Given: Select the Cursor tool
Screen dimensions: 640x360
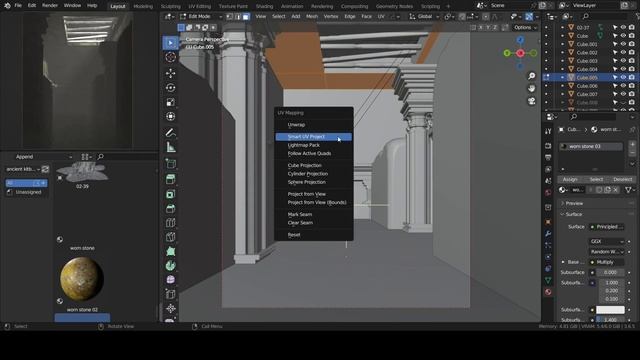Looking at the screenshot, I should coord(171,57).
